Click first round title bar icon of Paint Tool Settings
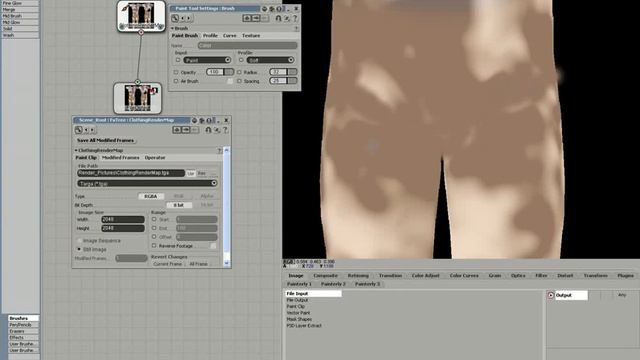 coord(264,9)
